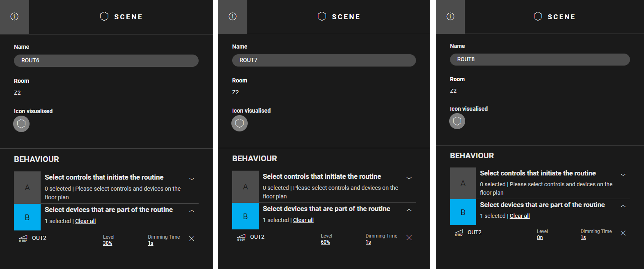The width and height of the screenshot is (644, 269).
Task: Remove OUT2 device from ROUT8 routine
Action: click(x=623, y=233)
